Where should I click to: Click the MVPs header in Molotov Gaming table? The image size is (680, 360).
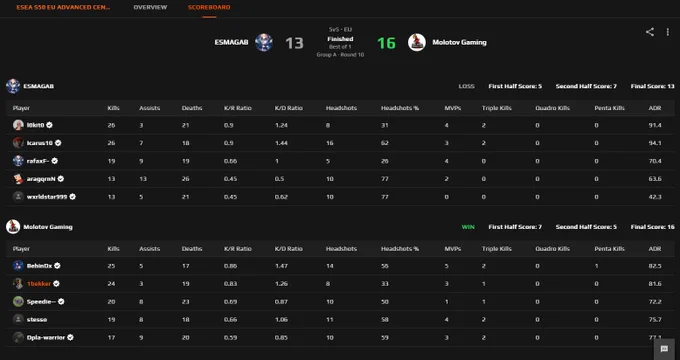(x=453, y=249)
